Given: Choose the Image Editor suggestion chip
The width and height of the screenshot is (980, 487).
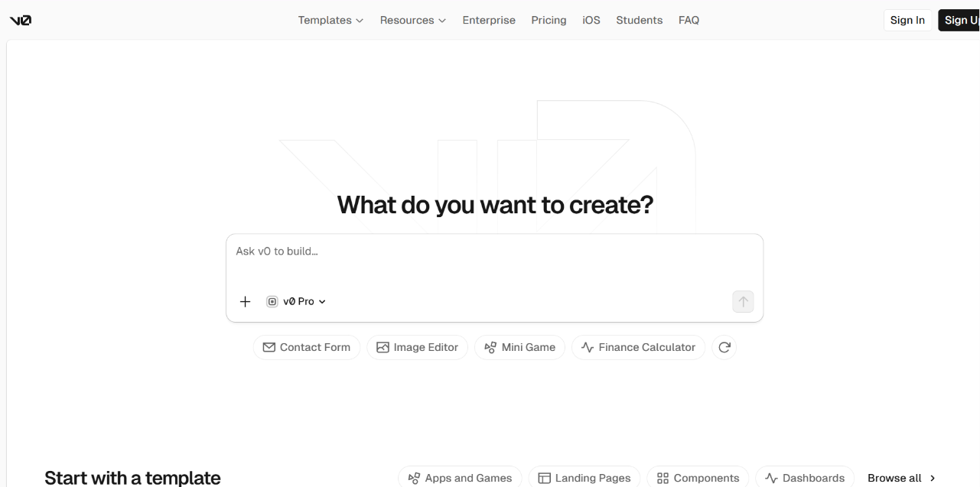Looking at the screenshot, I should [417, 348].
